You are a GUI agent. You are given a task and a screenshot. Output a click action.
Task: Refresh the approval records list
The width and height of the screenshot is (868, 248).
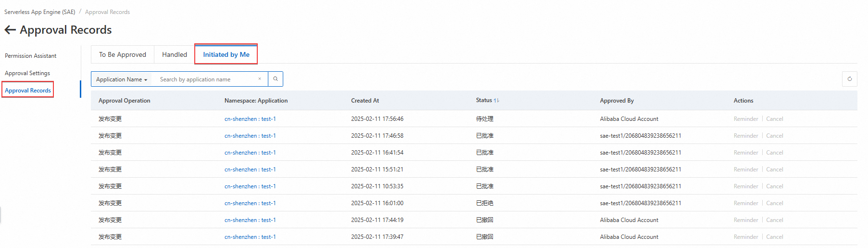pos(849,79)
